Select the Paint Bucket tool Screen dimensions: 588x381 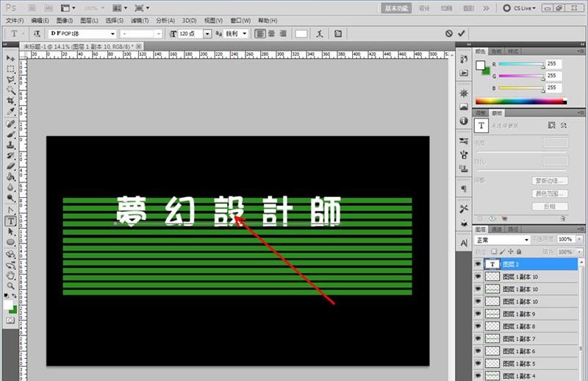click(10, 177)
